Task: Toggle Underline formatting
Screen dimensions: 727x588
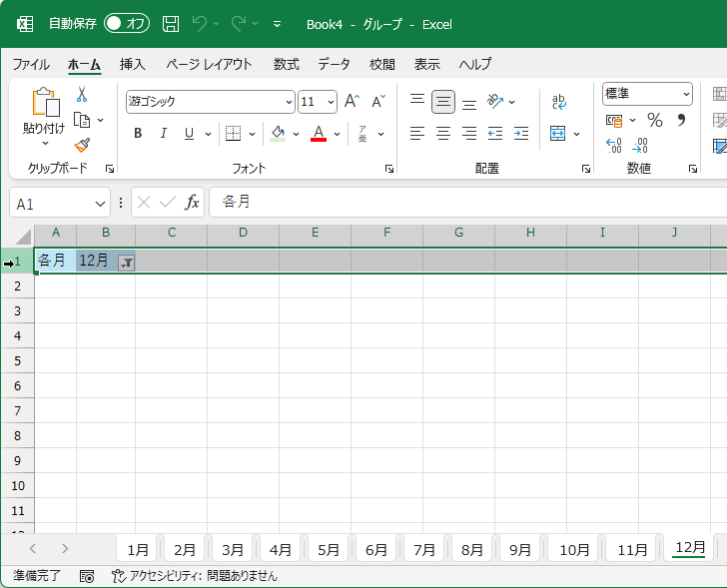Action: coord(189,134)
